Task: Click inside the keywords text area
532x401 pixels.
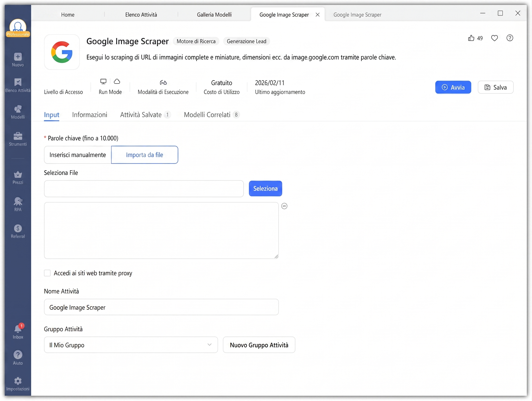Action: click(161, 230)
